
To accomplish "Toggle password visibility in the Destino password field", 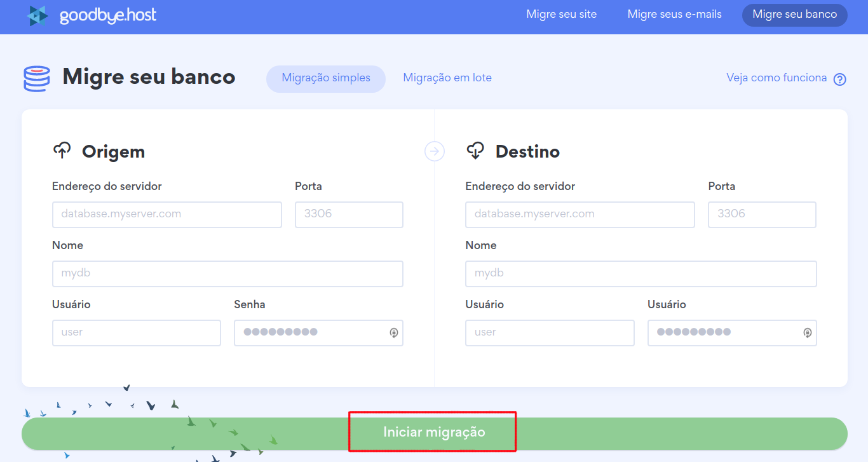I will (x=807, y=332).
